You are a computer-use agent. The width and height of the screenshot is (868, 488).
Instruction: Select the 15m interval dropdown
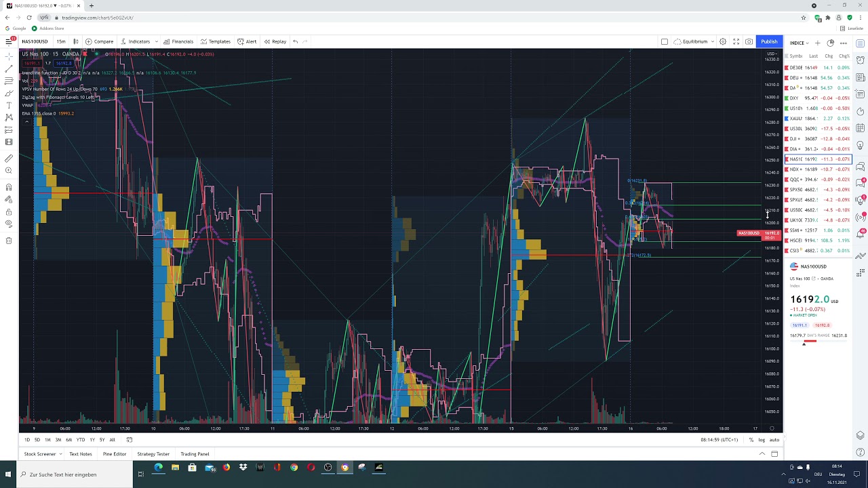pyautogui.click(x=61, y=41)
